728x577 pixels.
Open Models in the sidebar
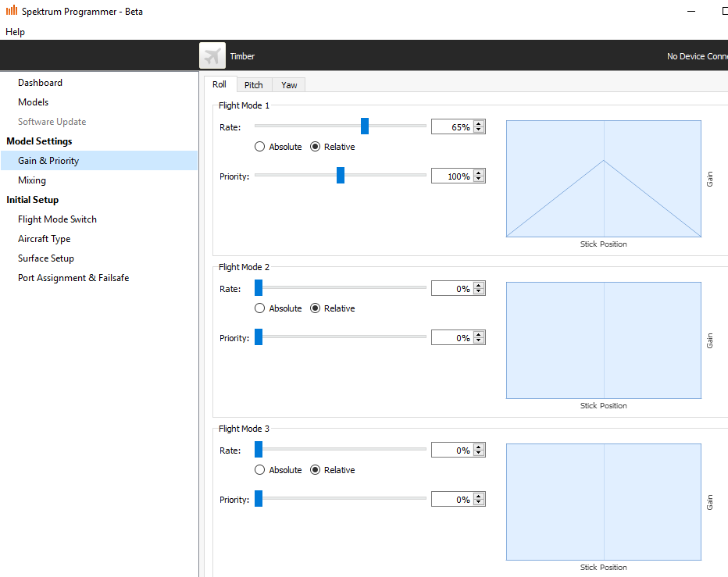tap(33, 102)
